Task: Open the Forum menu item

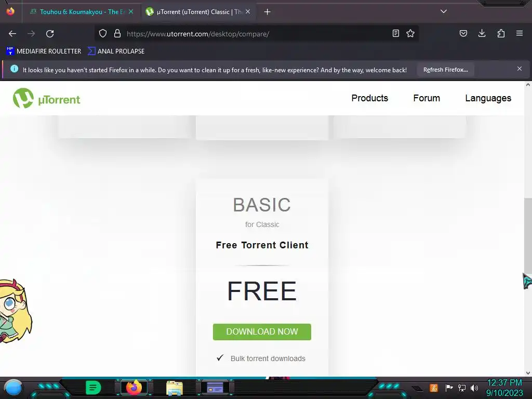Action: click(427, 98)
